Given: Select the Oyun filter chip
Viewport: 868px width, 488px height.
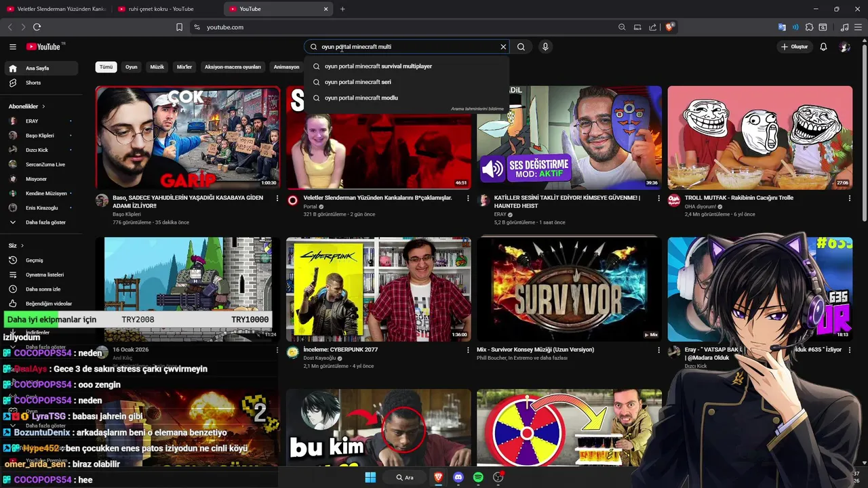Looking at the screenshot, I should (132, 67).
